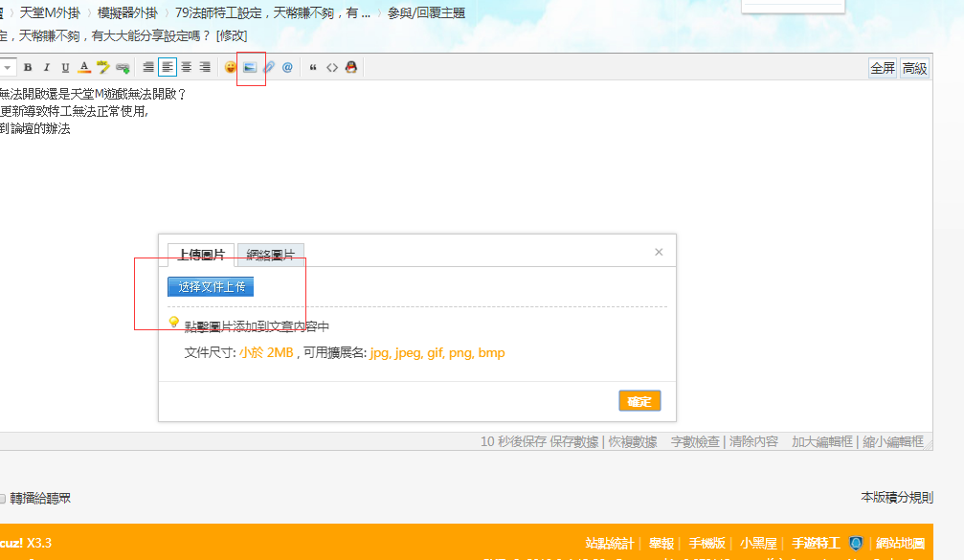Close the image upload dialog
964x560 pixels.
coord(659,252)
